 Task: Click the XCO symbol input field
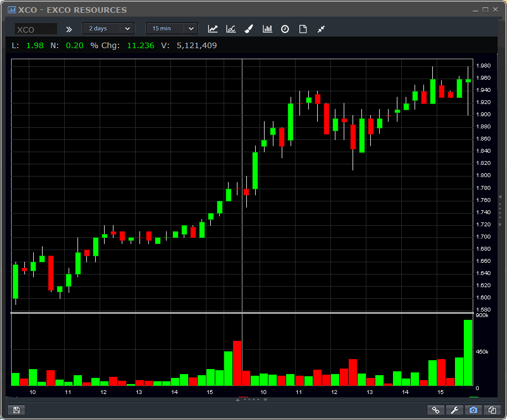(x=34, y=28)
